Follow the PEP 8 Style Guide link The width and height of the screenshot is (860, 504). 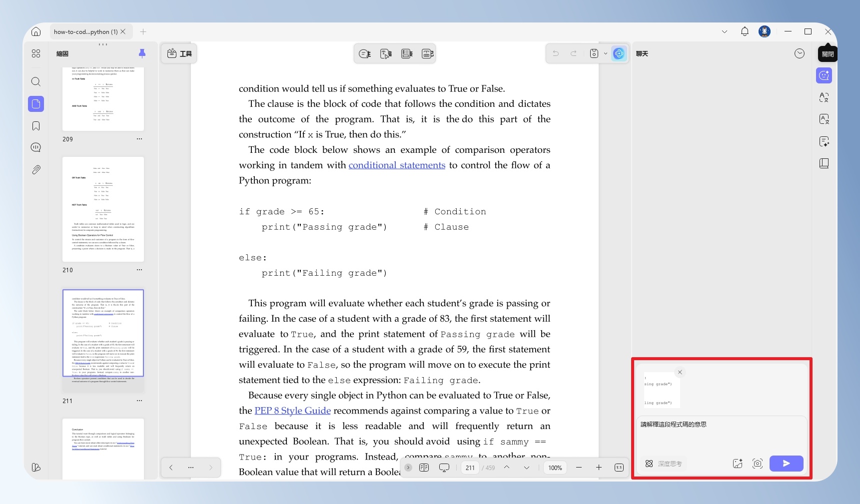[292, 411]
